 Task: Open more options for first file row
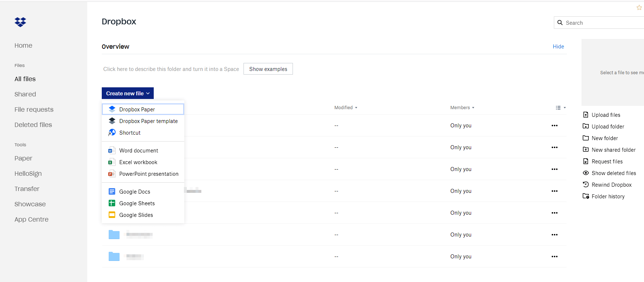point(554,126)
